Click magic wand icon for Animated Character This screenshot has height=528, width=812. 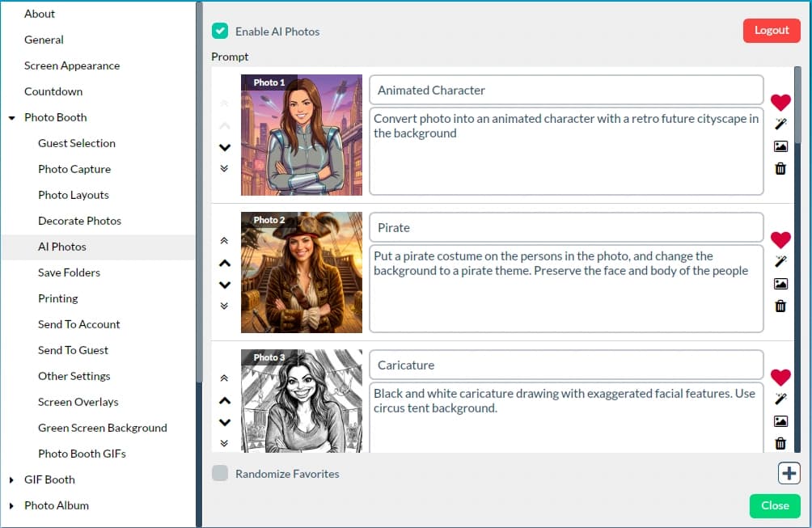click(780, 125)
